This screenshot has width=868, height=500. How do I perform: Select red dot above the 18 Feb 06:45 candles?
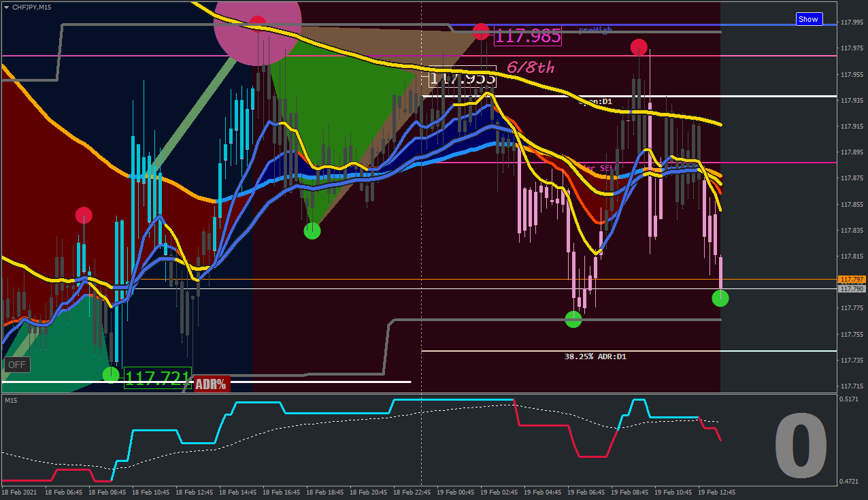(x=83, y=216)
